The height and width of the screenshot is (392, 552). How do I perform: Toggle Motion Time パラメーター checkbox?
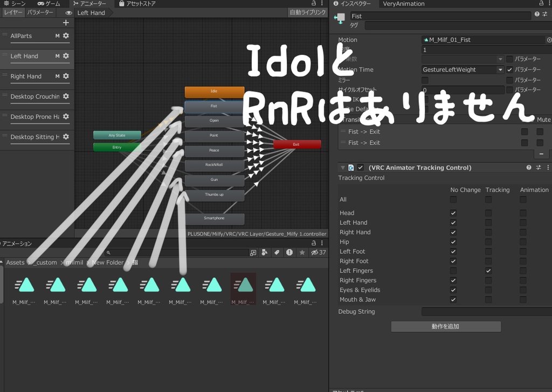509,69
